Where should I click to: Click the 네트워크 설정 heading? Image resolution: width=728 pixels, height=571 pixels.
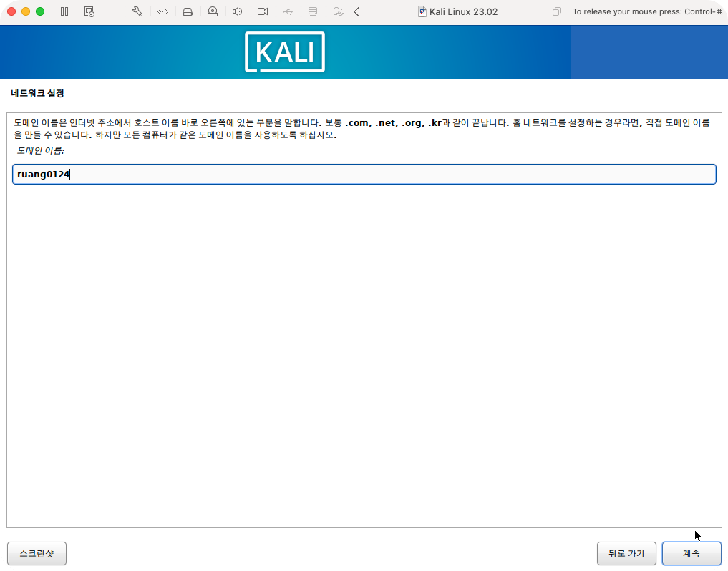(x=37, y=93)
